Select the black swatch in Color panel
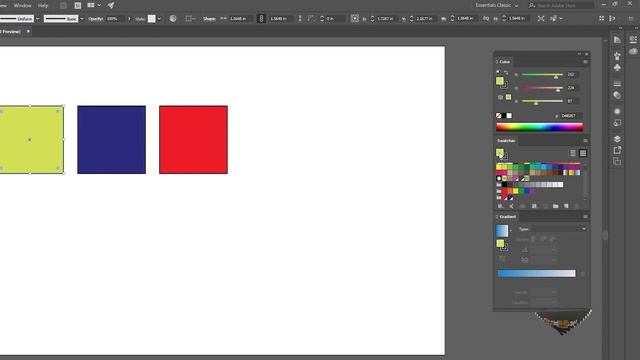 (x=504, y=116)
